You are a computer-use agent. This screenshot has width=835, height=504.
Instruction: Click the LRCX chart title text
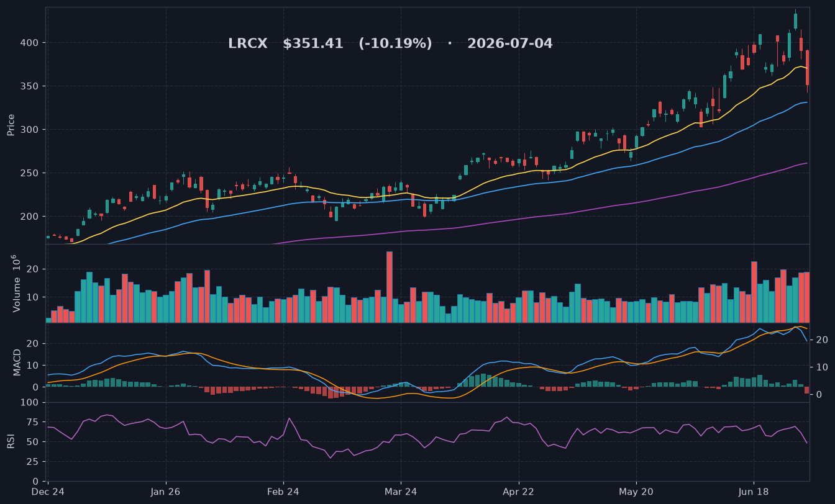390,44
